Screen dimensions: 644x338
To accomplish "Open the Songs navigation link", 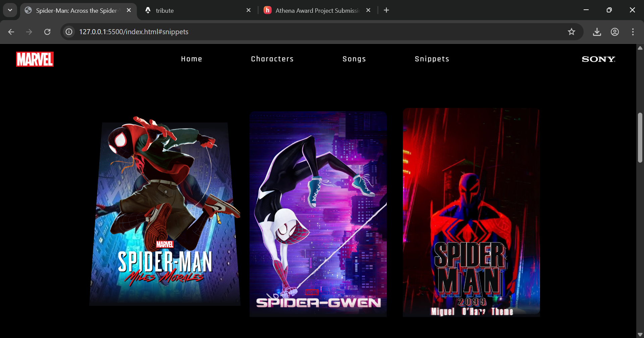I will click(x=354, y=59).
